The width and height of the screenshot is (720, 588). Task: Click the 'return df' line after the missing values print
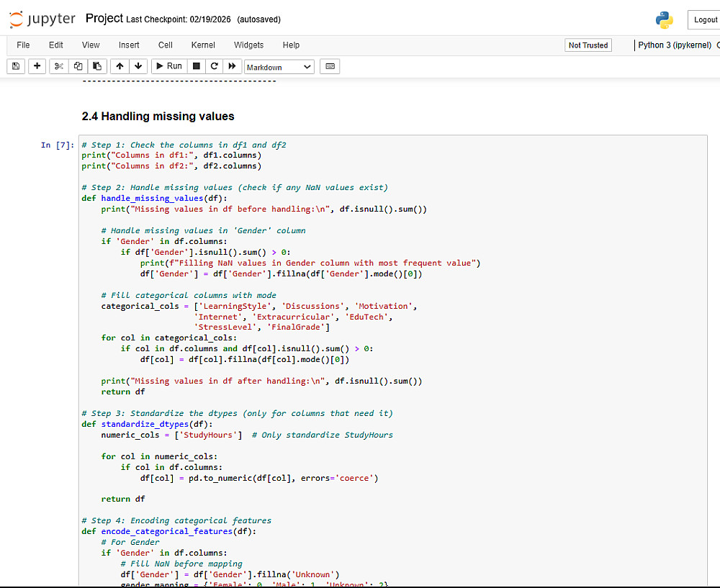(123, 392)
